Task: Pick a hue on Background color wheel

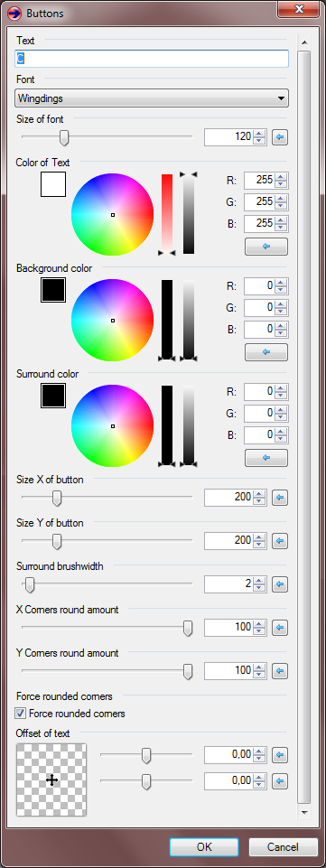Action: point(112,320)
